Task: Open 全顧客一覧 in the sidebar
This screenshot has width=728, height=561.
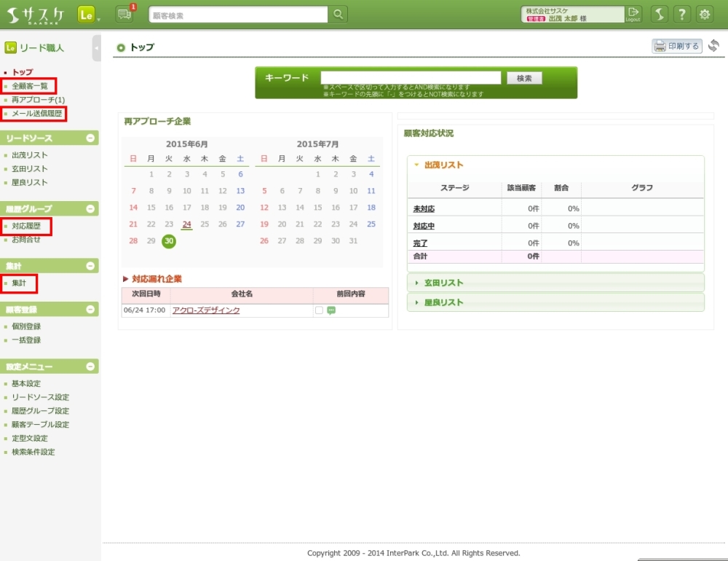Action: point(30,86)
